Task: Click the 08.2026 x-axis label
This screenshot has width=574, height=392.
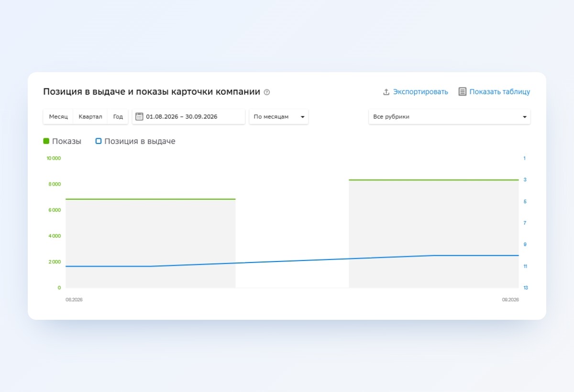Action: tap(74, 300)
